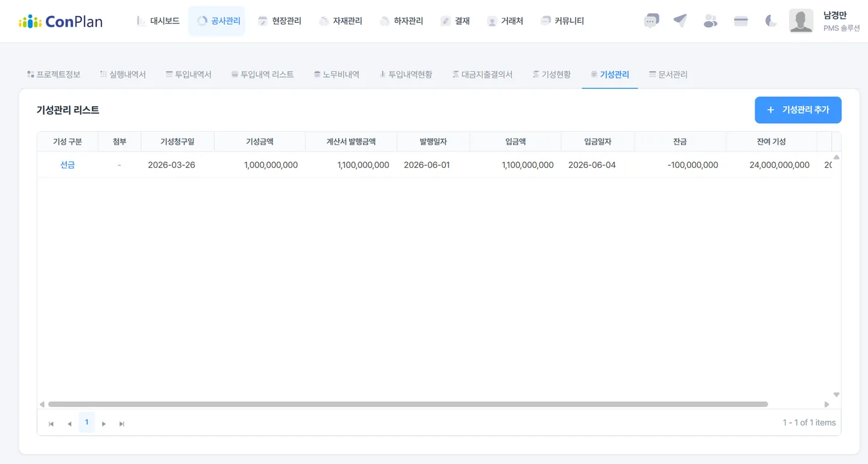Open the 대시보드 menu
The width and height of the screenshot is (868, 464).
[158, 21]
